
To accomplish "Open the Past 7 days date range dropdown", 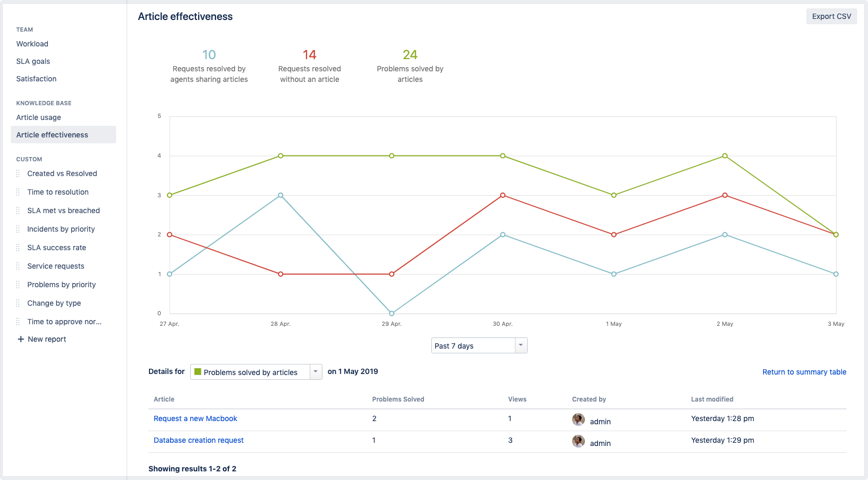I will pos(472,346).
